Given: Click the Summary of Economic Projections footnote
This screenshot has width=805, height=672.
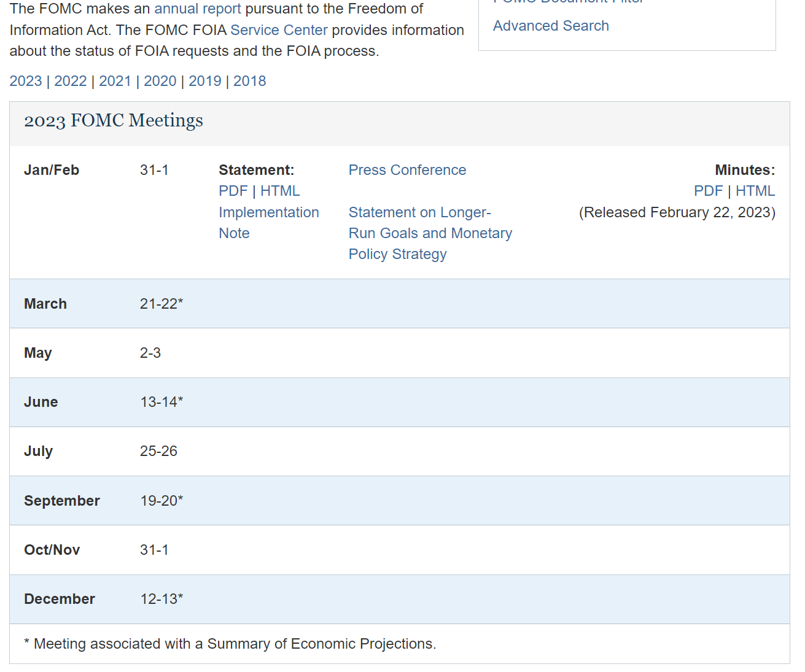Looking at the screenshot, I should point(230,644).
